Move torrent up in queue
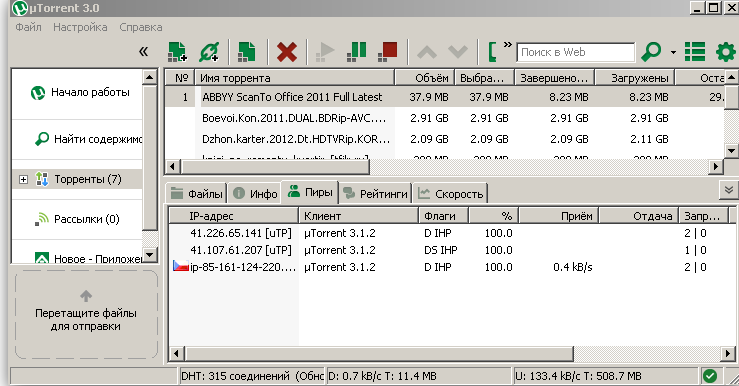739x386 pixels. point(427,52)
